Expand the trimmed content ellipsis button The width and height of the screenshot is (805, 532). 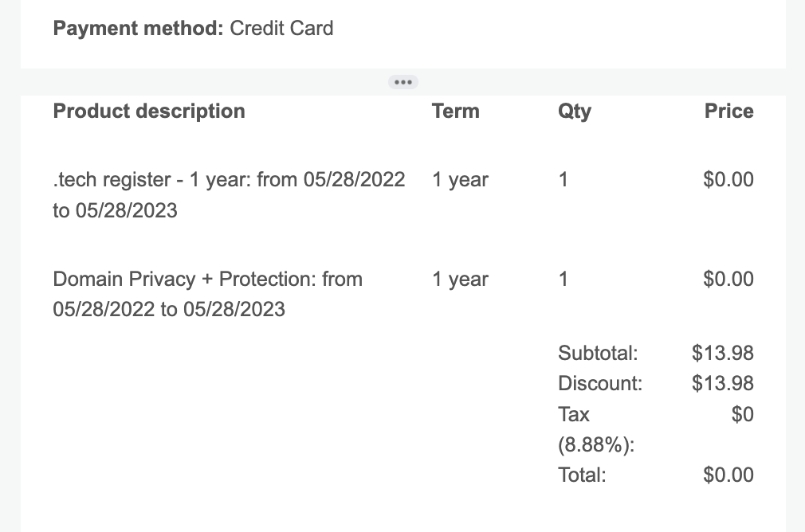coord(403,82)
